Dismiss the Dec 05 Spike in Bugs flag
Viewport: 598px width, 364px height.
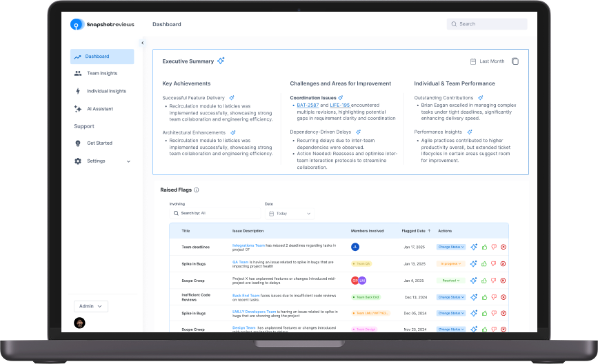(504, 313)
